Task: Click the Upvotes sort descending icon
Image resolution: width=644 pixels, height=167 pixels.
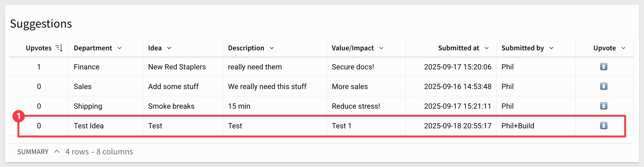Action: point(59,48)
